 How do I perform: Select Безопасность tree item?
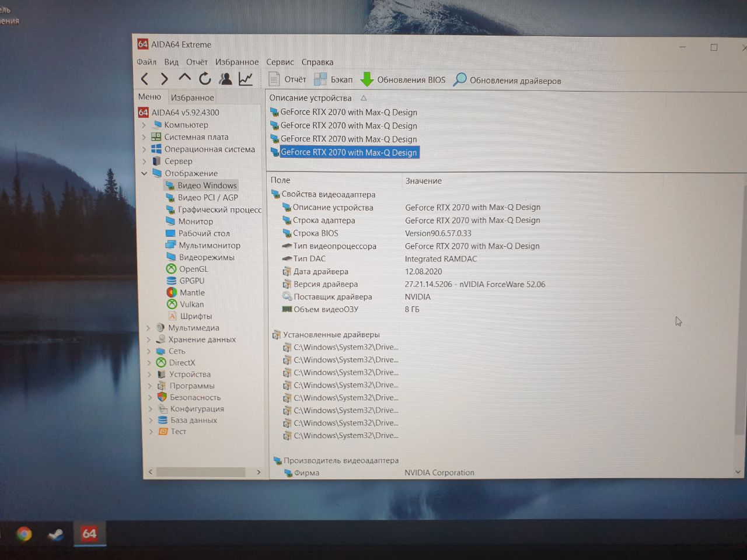tap(189, 397)
